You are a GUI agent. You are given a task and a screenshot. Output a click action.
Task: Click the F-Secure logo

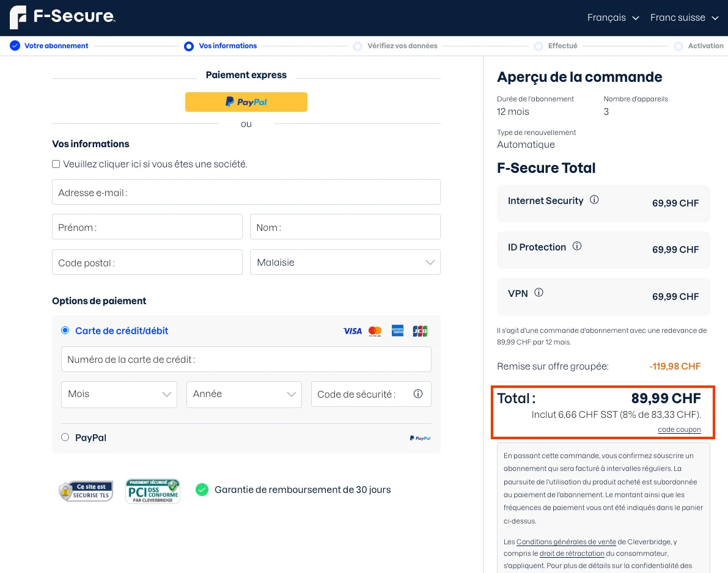pyautogui.click(x=61, y=17)
